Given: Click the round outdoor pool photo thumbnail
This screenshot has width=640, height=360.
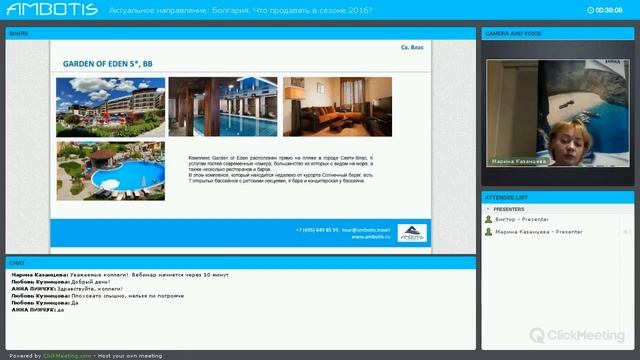Looking at the screenshot, I should pyautogui.click(x=111, y=171).
